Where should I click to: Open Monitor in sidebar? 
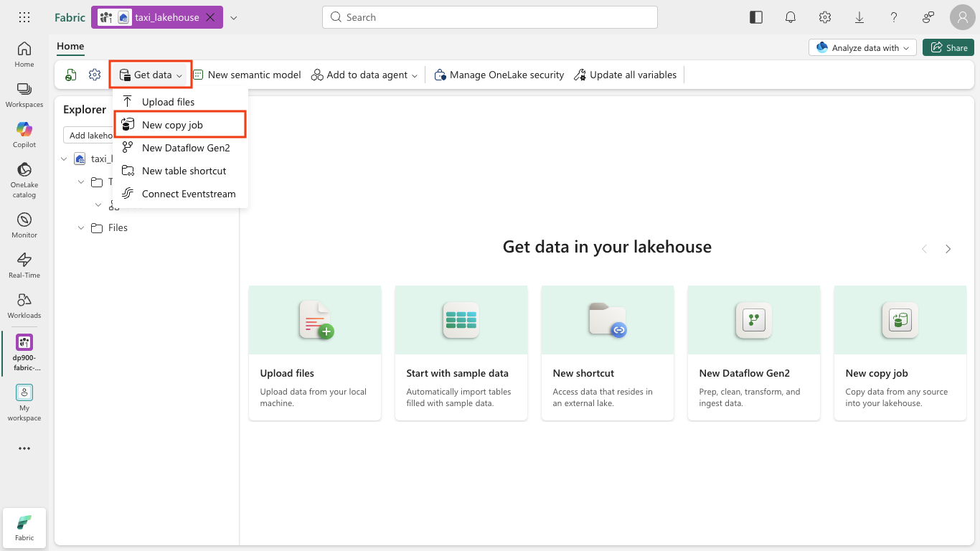pos(24,225)
